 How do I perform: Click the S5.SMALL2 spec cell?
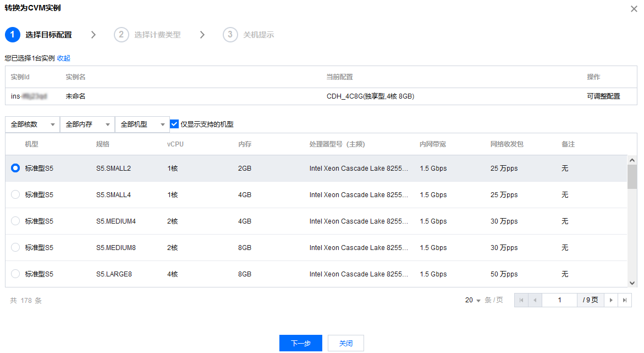point(113,169)
